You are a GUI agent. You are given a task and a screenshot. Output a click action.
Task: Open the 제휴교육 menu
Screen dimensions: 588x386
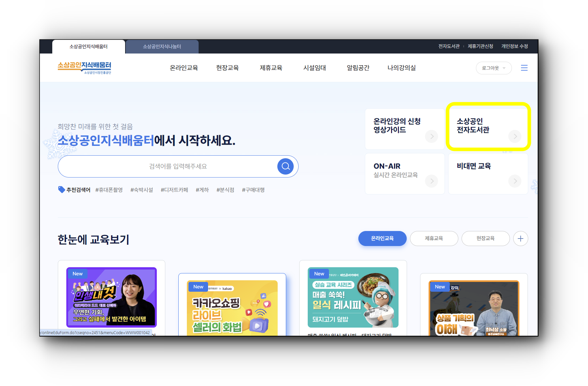click(x=271, y=68)
